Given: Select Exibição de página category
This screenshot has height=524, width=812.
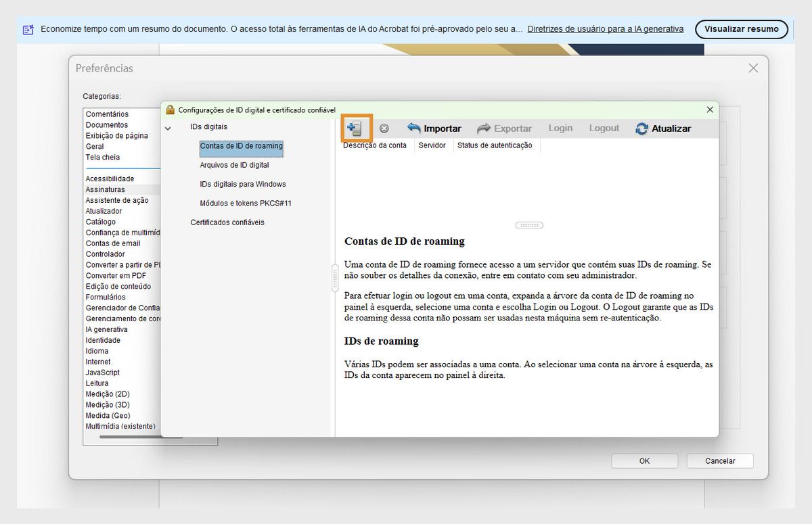Looking at the screenshot, I should pos(117,136).
